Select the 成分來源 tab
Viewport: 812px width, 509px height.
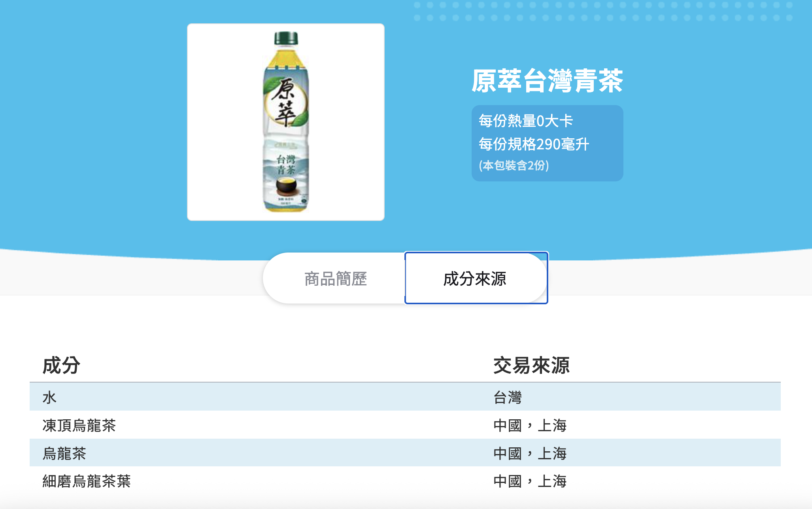pos(476,278)
